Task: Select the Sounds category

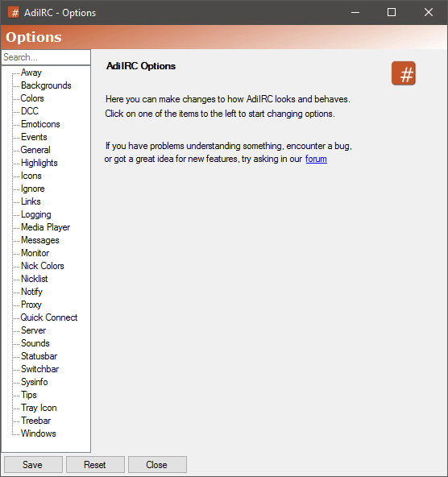Action: (x=35, y=343)
